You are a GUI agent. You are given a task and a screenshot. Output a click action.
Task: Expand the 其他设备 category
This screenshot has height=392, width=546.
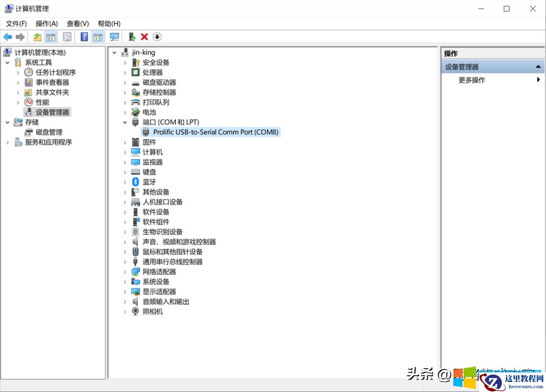[x=125, y=192]
